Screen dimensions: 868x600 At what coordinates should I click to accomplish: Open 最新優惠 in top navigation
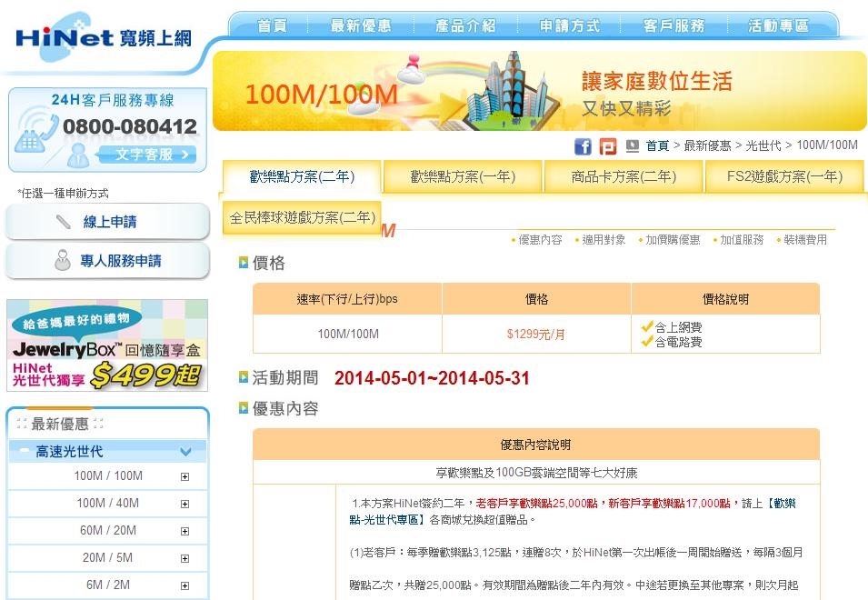[x=361, y=25]
